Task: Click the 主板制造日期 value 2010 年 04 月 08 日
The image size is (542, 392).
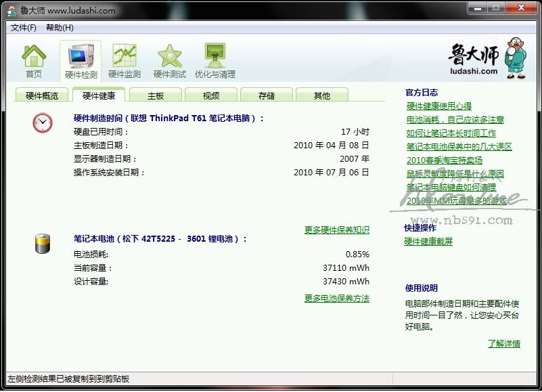Action: click(x=331, y=146)
